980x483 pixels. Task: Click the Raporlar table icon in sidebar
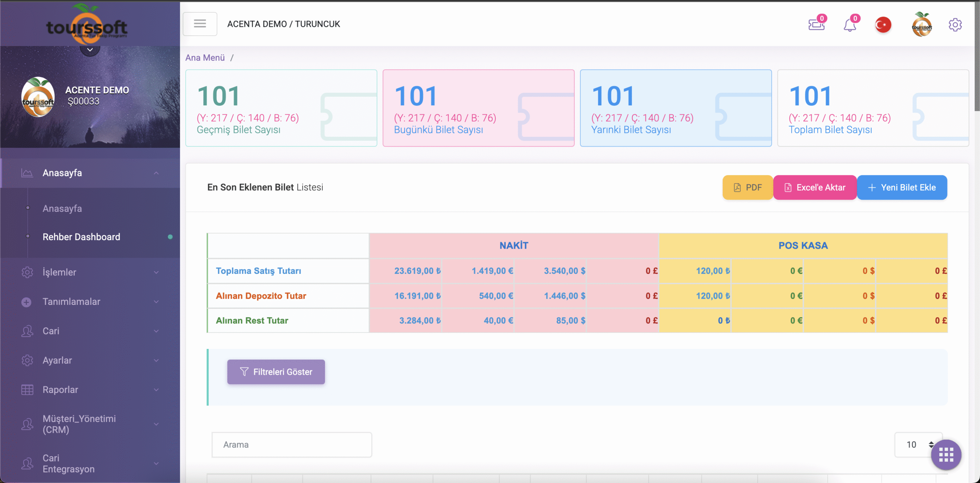coord(27,390)
